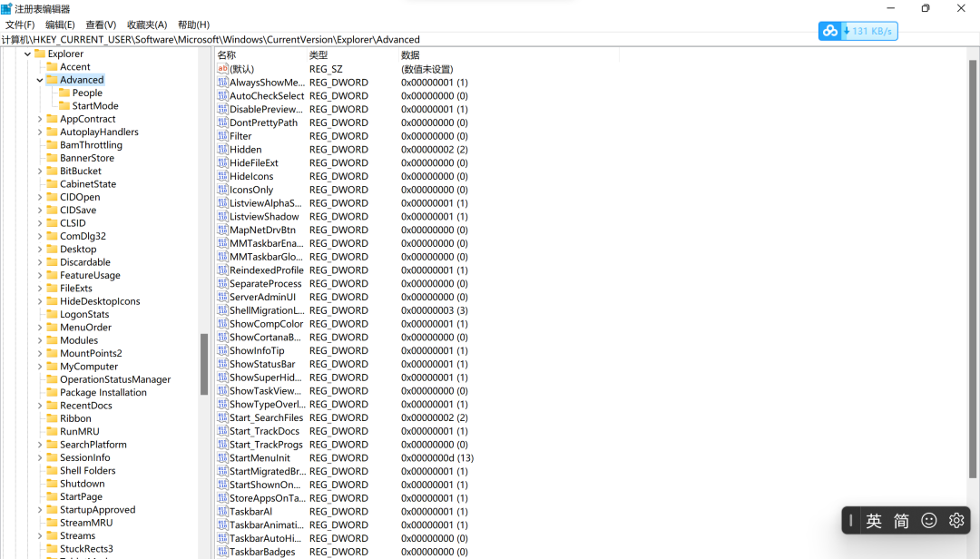The height and width of the screenshot is (559, 980).
Task: Click the 简 simplified Chinese toggle icon
Action: pyautogui.click(x=901, y=520)
